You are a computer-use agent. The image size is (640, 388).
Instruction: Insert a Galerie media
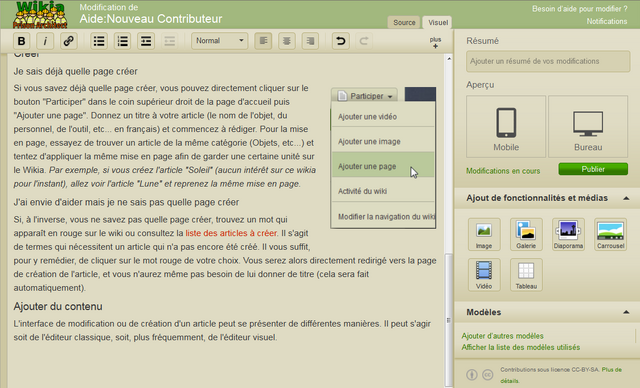pos(526,234)
